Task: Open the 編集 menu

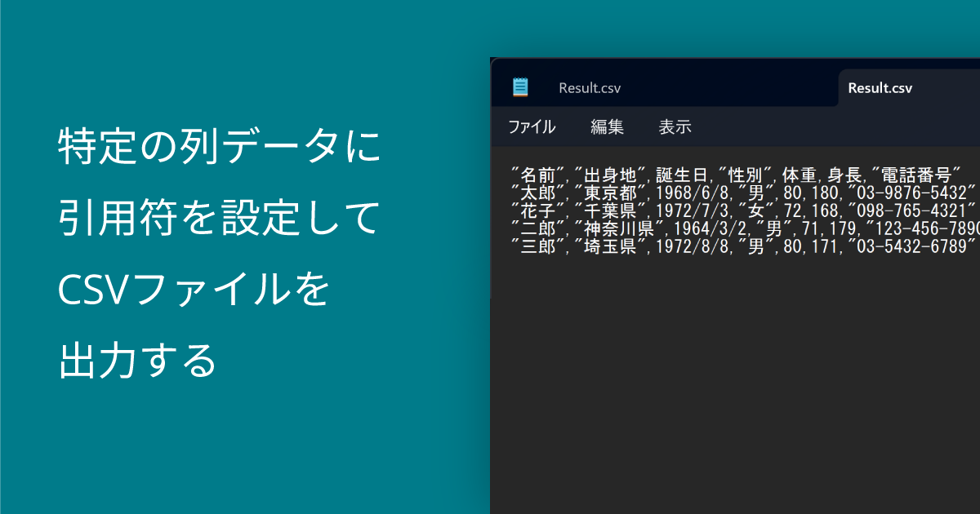Action: (x=607, y=126)
